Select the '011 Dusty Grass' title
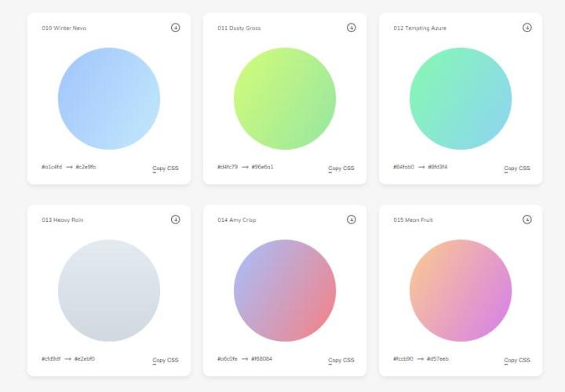565x392 pixels. pyautogui.click(x=239, y=28)
